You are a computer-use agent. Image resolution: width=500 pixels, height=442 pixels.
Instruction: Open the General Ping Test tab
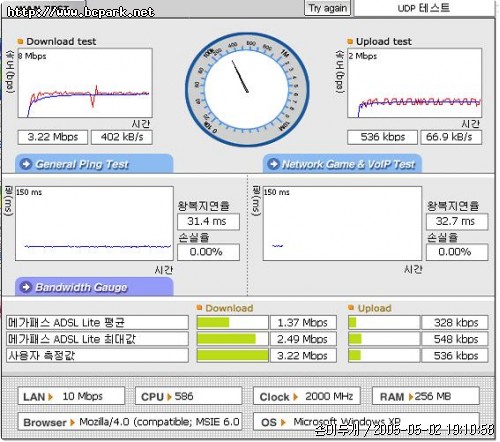94,164
